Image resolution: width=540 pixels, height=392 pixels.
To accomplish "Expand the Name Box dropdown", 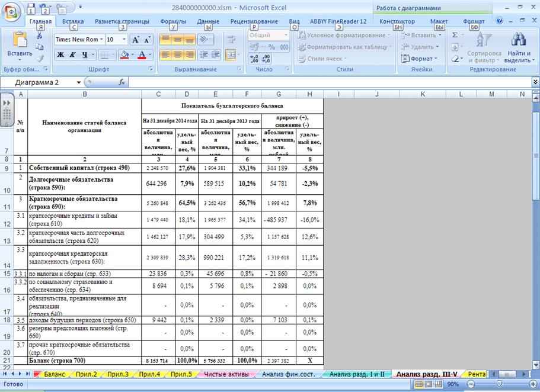I will click(x=78, y=82).
